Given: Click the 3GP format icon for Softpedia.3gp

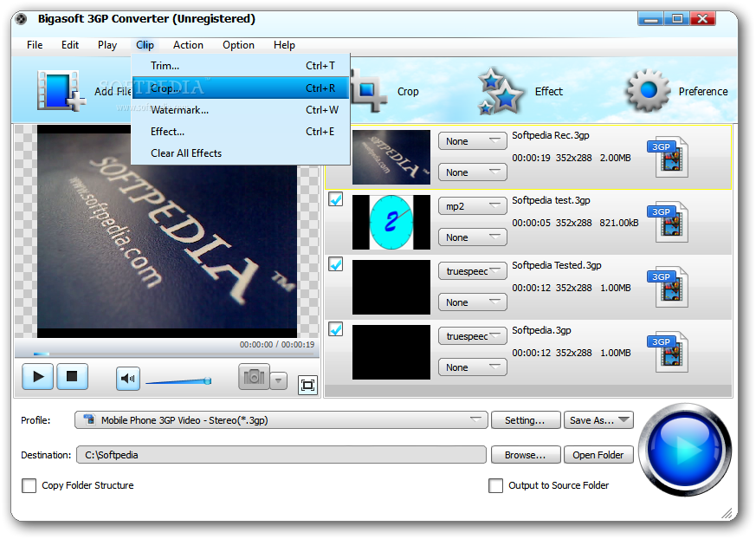Looking at the screenshot, I should [x=668, y=352].
